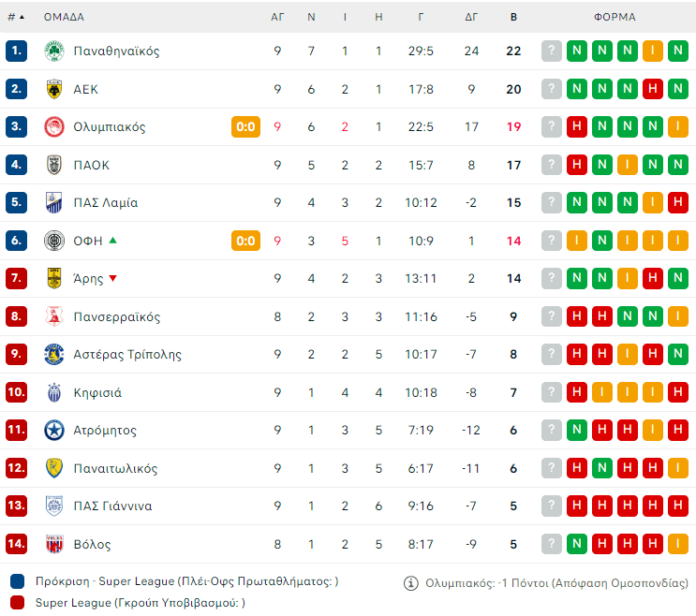The image size is (696, 616).
Task: Click the Βόλος club crest
Action: pos(53,544)
